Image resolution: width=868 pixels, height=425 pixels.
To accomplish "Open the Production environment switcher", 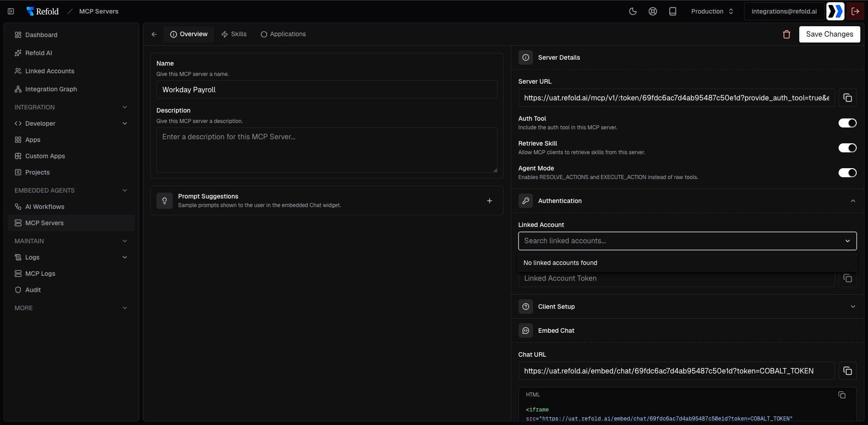I will click(x=712, y=11).
